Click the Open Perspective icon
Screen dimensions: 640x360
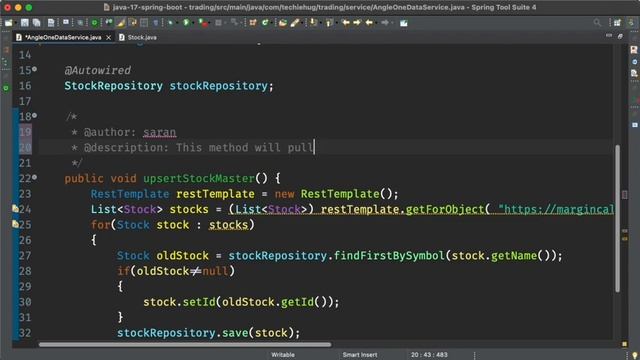(617, 23)
